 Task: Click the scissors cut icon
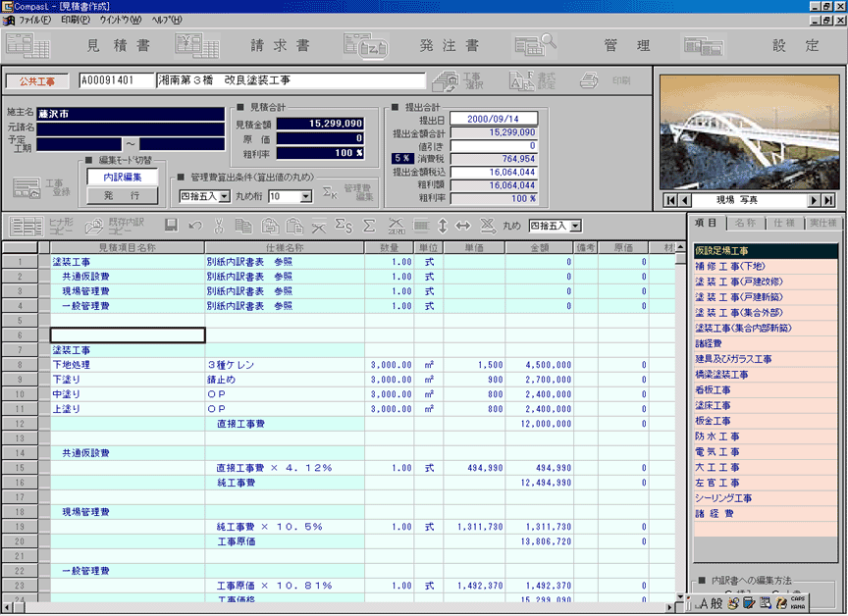[x=219, y=226]
